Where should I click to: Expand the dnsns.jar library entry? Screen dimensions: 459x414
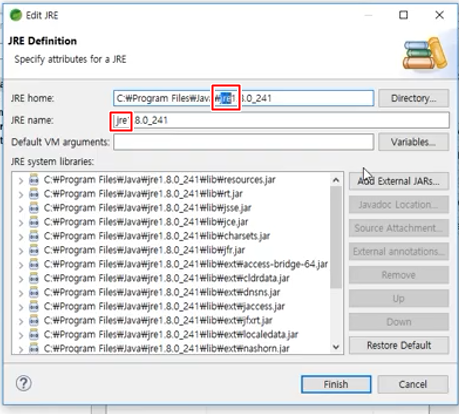(x=21, y=293)
